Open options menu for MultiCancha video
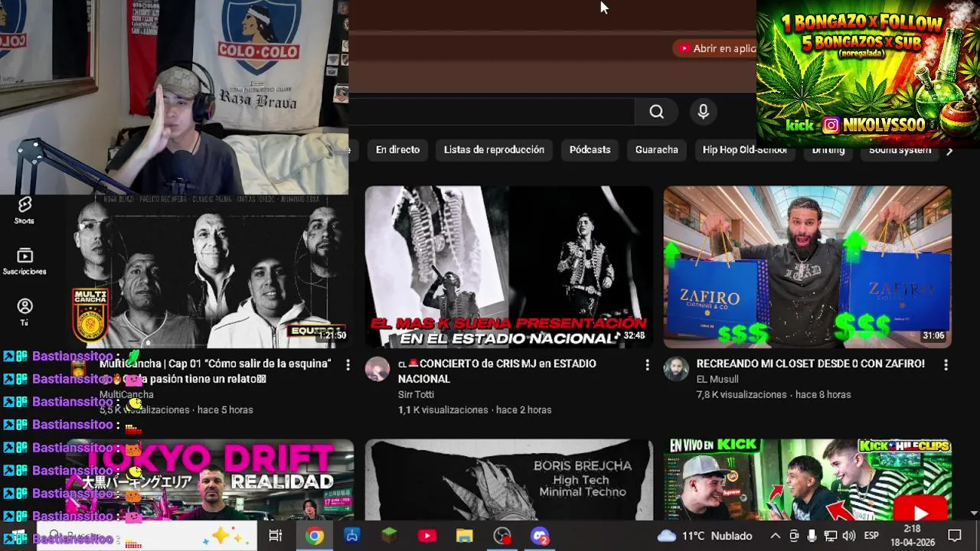The width and height of the screenshot is (980, 551). tap(348, 365)
